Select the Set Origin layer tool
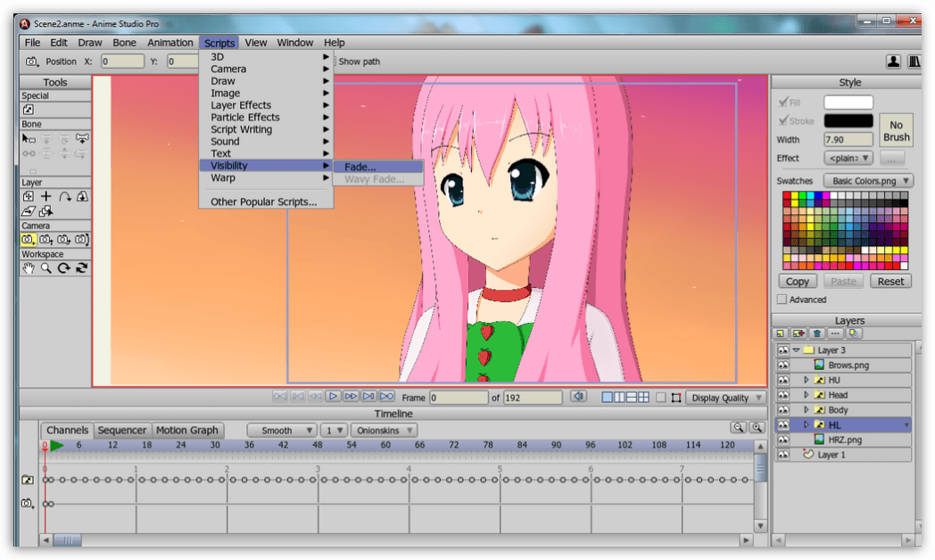935x560 pixels. tap(28, 196)
